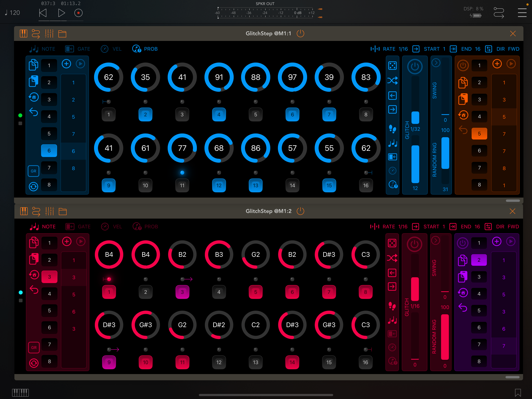
Task: Open the mixer sliders icon in GlitchStep @M1:2 header
Action: click(49, 211)
